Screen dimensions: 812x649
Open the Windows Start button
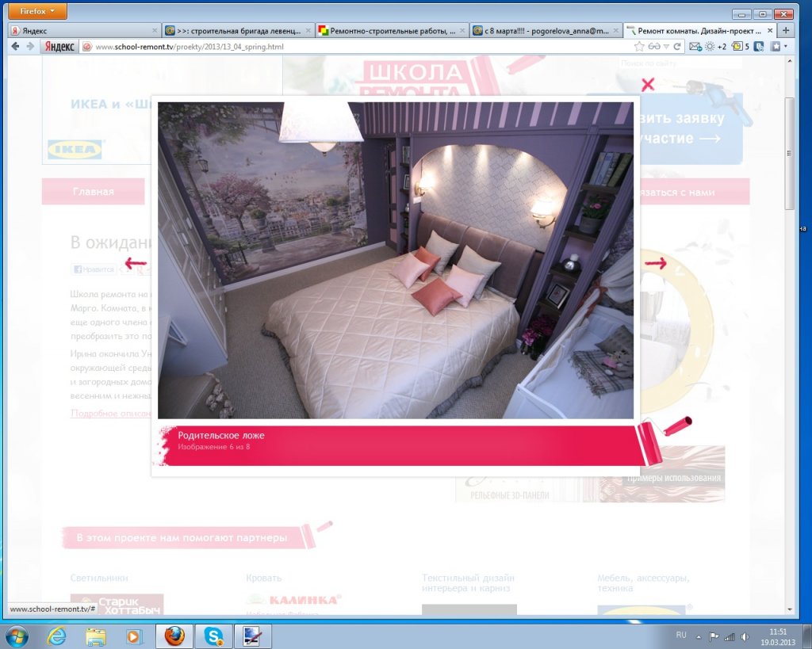[x=17, y=636]
